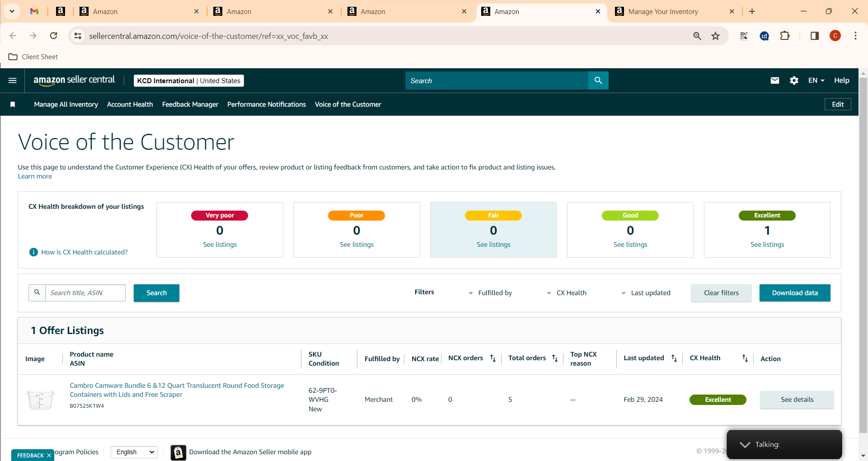Open Performance Notifications menu item
Viewport: 868px width, 461px height.
pyautogui.click(x=267, y=104)
